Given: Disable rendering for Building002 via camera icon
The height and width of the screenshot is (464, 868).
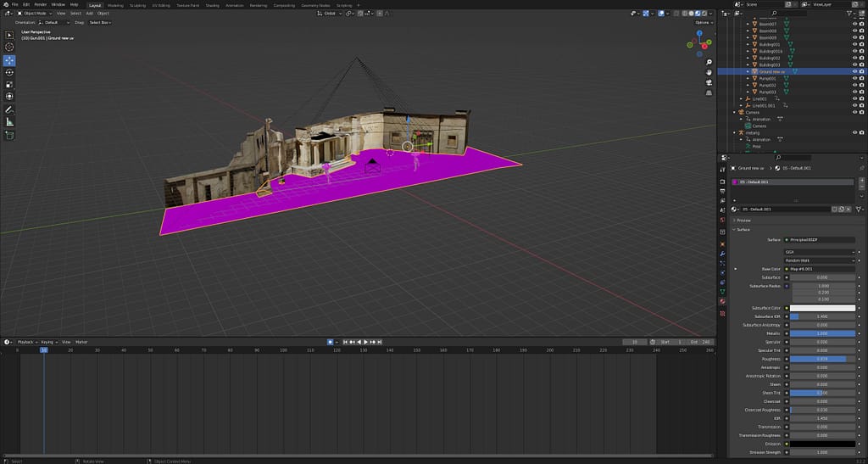Looking at the screenshot, I should [862, 58].
